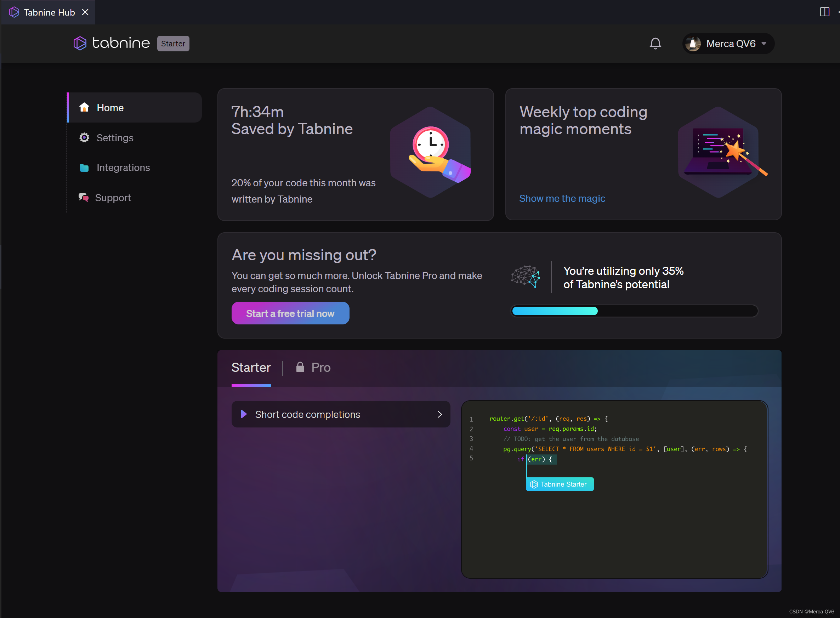
Task: Click the play triangle beside Short code completions
Action: (244, 414)
